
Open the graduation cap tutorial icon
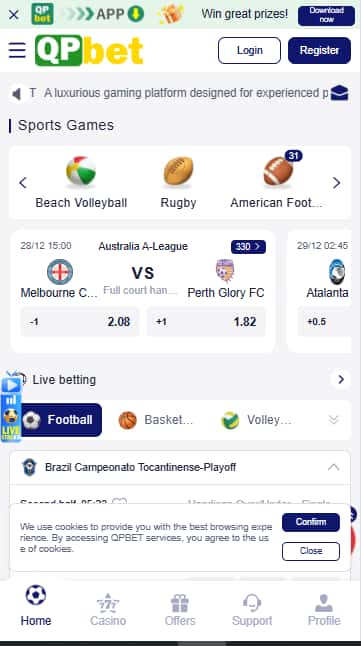point(340,93)
